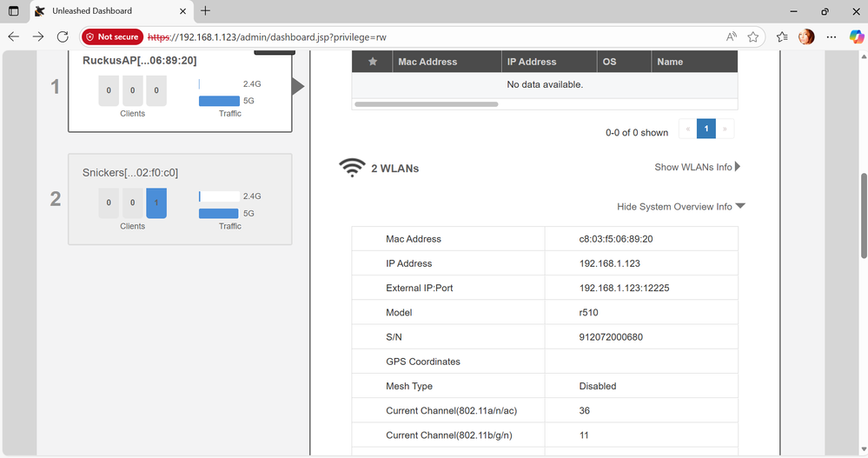Click the blue client count box in Snickers

click(x=156, y=202)
